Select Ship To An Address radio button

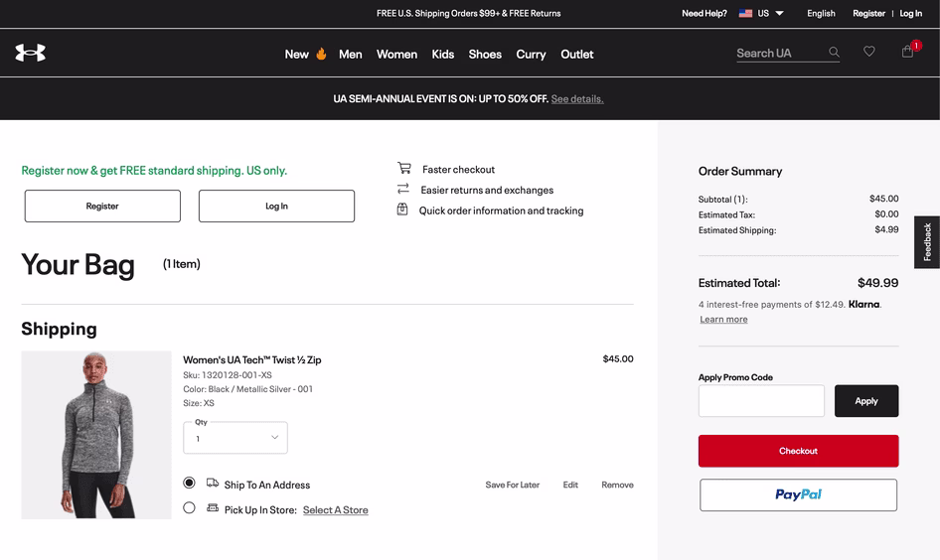[x=189, y=483]
